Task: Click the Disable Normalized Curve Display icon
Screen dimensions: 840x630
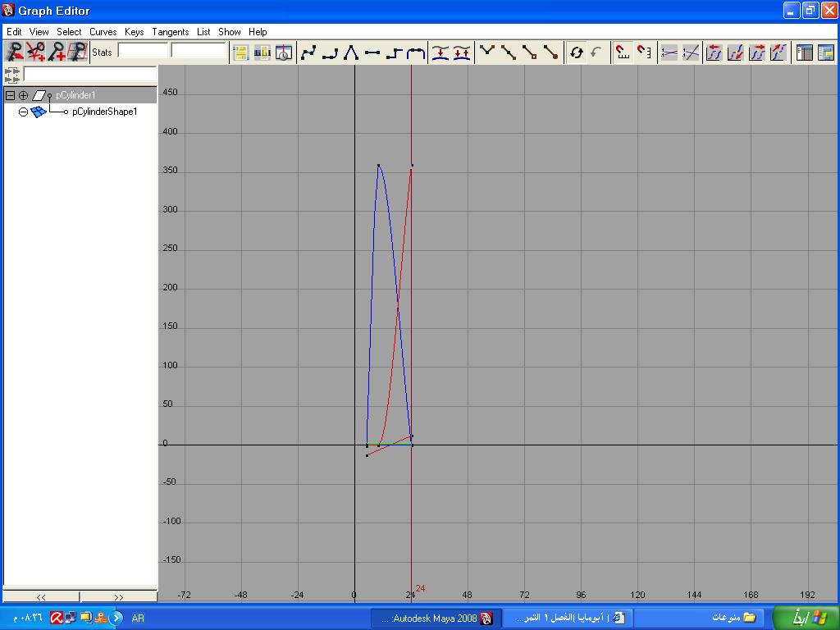Action: coord(691,52)
